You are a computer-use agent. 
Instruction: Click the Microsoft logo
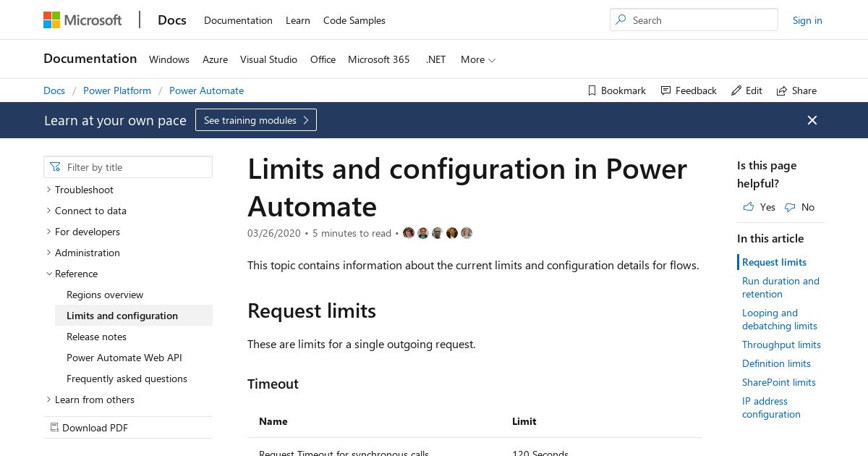pos(82,20)
